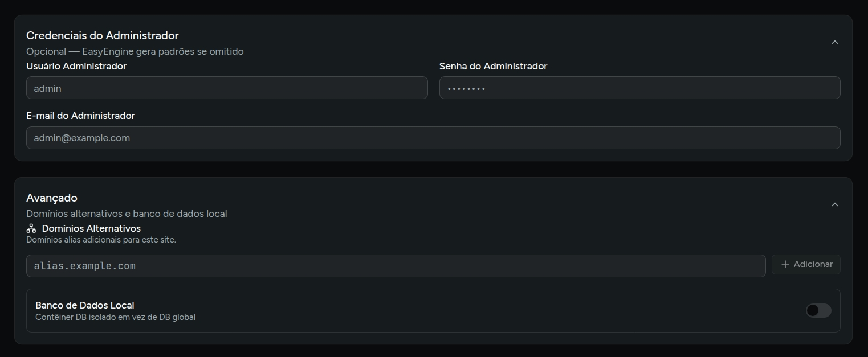
Task: Click the alias.example.com domain input
Action: 396,266
